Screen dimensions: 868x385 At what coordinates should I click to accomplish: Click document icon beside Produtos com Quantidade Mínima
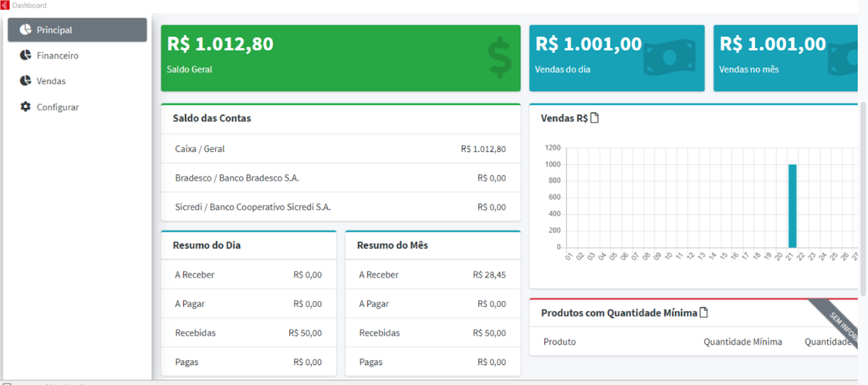click(703, 313)
